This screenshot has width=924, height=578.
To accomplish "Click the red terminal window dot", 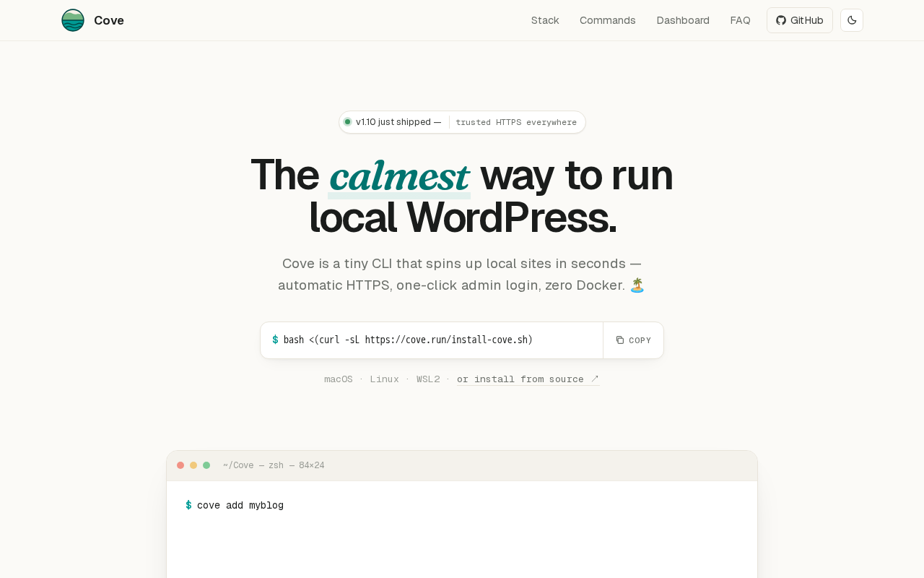I will (180, 465).
